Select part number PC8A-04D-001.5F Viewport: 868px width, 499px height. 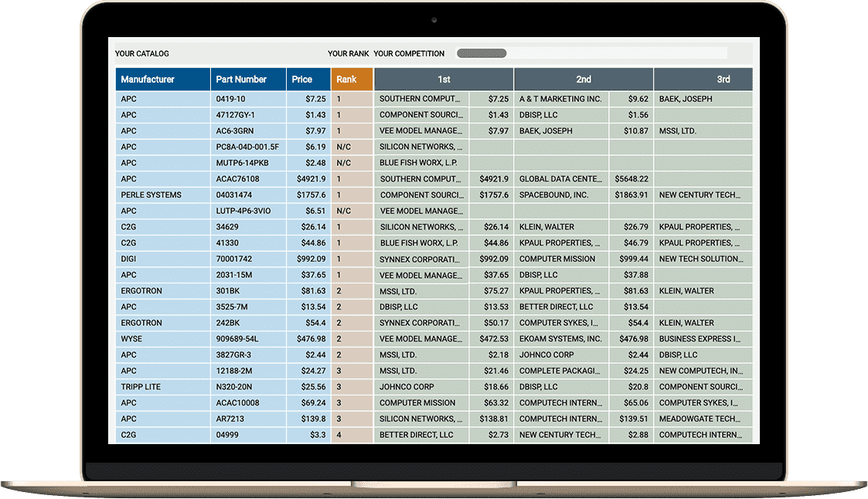pyautogui.click(x=247, y=148)
